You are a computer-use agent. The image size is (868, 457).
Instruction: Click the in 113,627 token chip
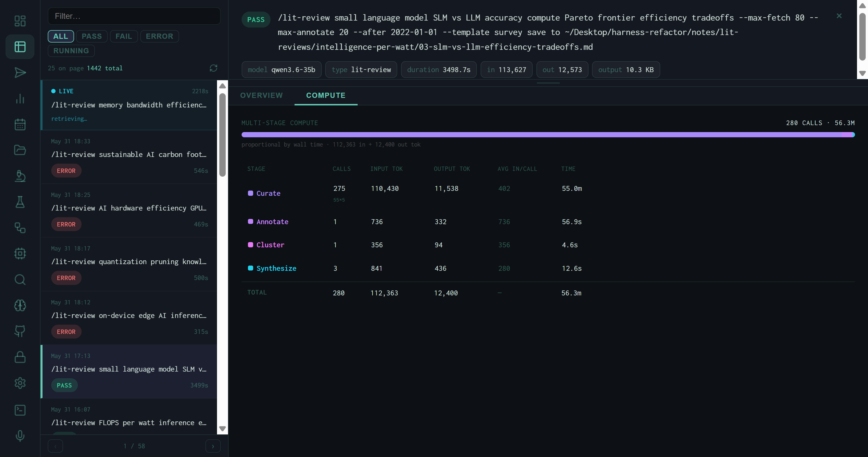[506, 70]
